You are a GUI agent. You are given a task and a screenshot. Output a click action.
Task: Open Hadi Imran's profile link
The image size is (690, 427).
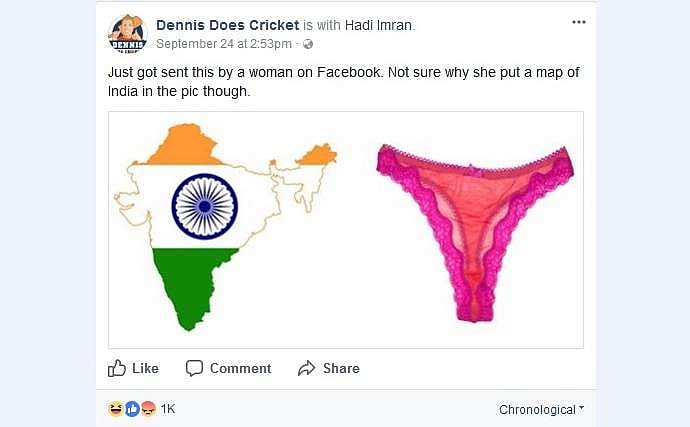pyautogui.click(x=378, y=25)
